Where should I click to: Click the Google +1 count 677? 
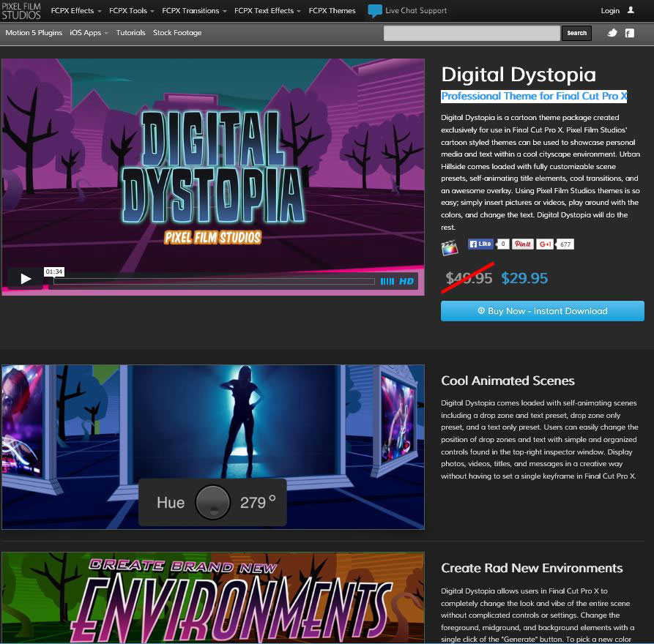(565, 244)
